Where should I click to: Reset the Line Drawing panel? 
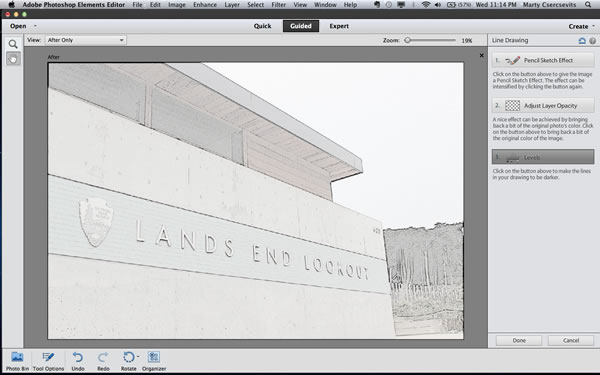pyautogui.click(x=582, y=41)
